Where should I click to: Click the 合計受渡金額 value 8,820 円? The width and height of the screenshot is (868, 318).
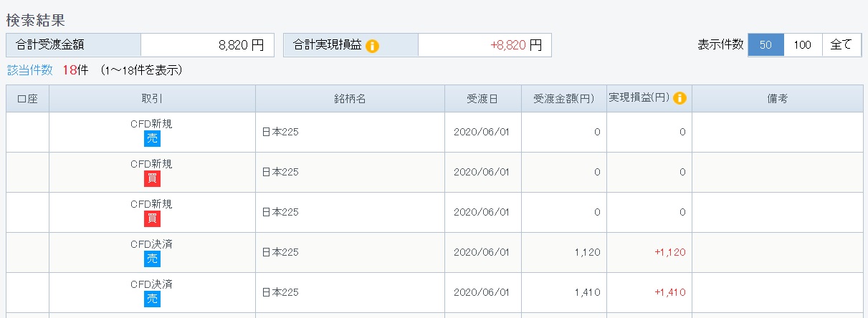click(x=241, y=45)
